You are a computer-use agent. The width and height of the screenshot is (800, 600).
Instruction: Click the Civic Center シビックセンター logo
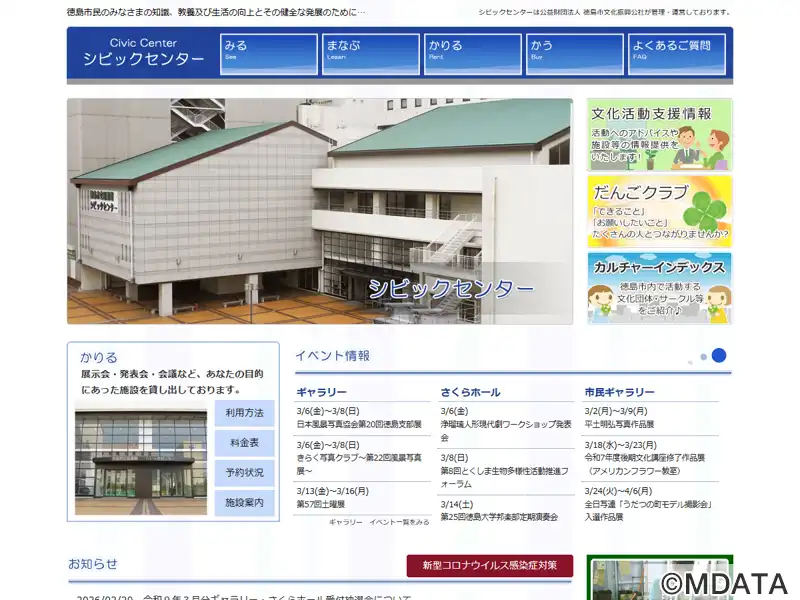point(143,52)
